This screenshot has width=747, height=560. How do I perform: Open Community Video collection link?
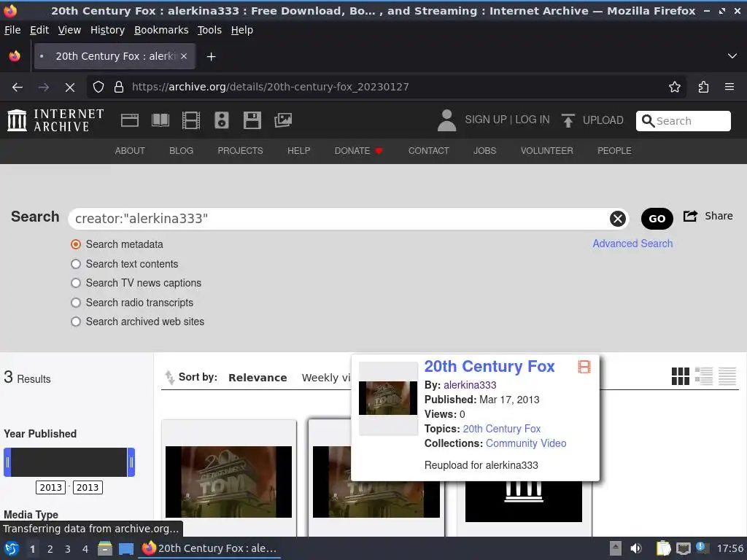pyautogui.click(x=526, y=443)
